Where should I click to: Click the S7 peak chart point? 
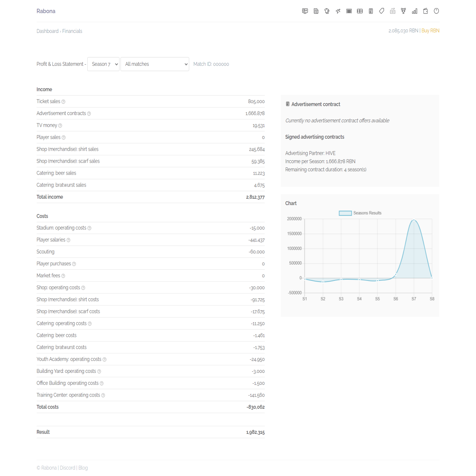pyautogui.click(x=414, y=219)
